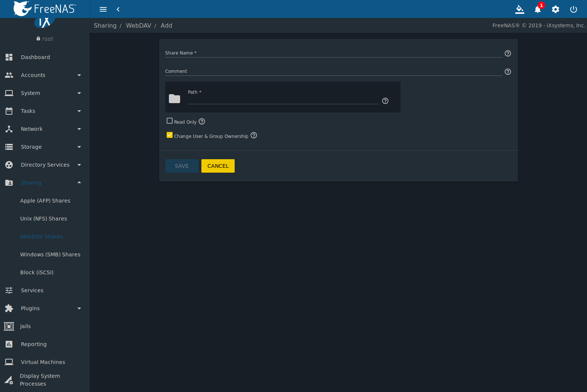587x392 pixels.
Task: Open Display System Processes
Action: point(40,380)
